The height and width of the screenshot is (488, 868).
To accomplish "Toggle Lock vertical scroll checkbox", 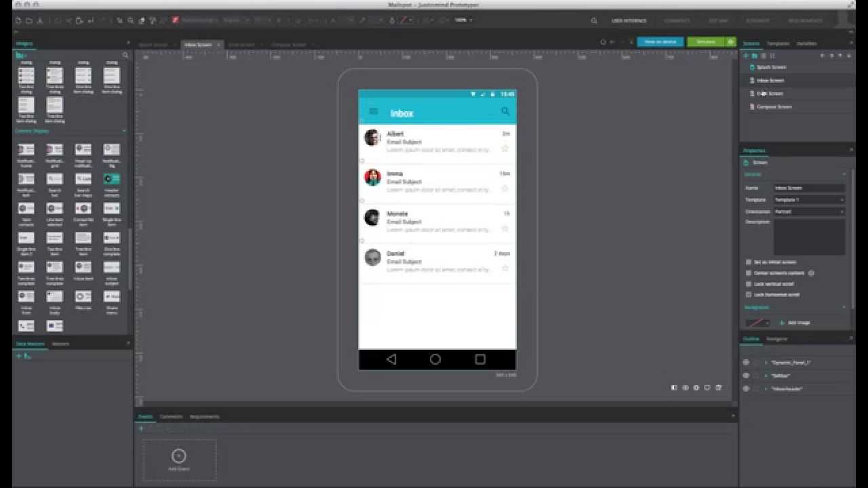I will coord(749,284).
